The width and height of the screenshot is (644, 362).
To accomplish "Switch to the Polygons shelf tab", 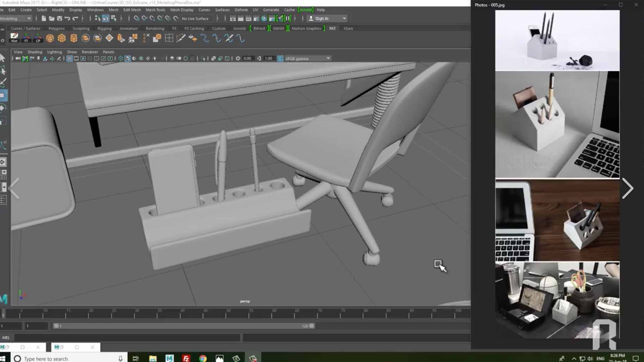I will (x=56, y=29).
